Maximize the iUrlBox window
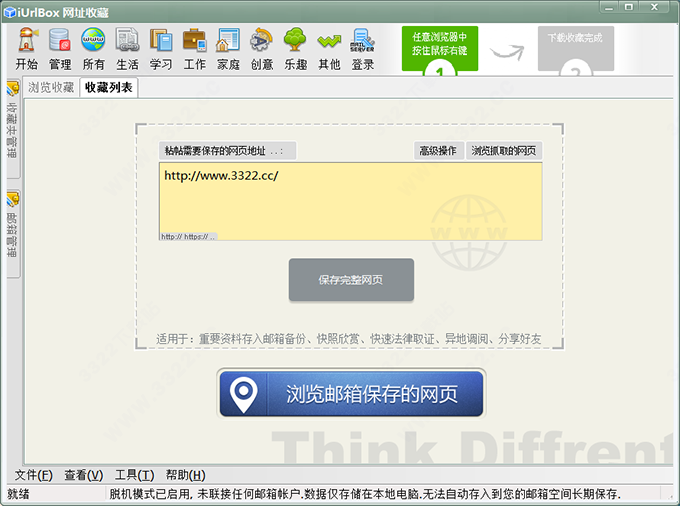This screenshot has height=506, width=680. point(629,7)
